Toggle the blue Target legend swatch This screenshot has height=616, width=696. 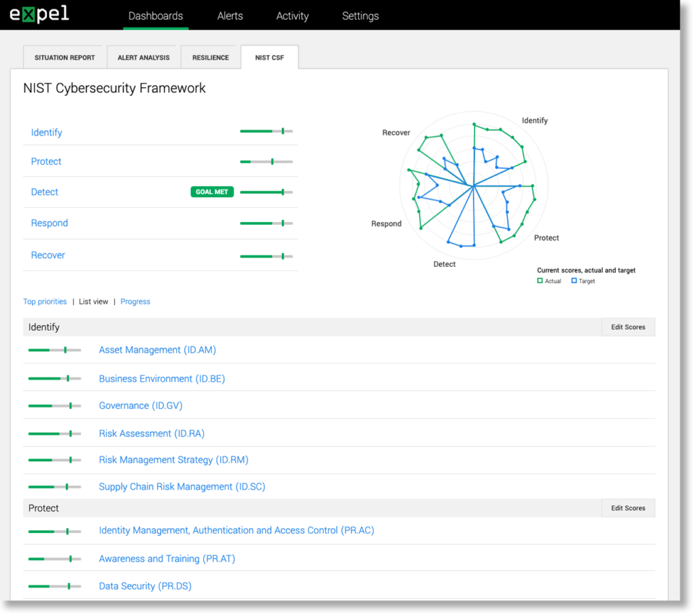pos(573,280)
